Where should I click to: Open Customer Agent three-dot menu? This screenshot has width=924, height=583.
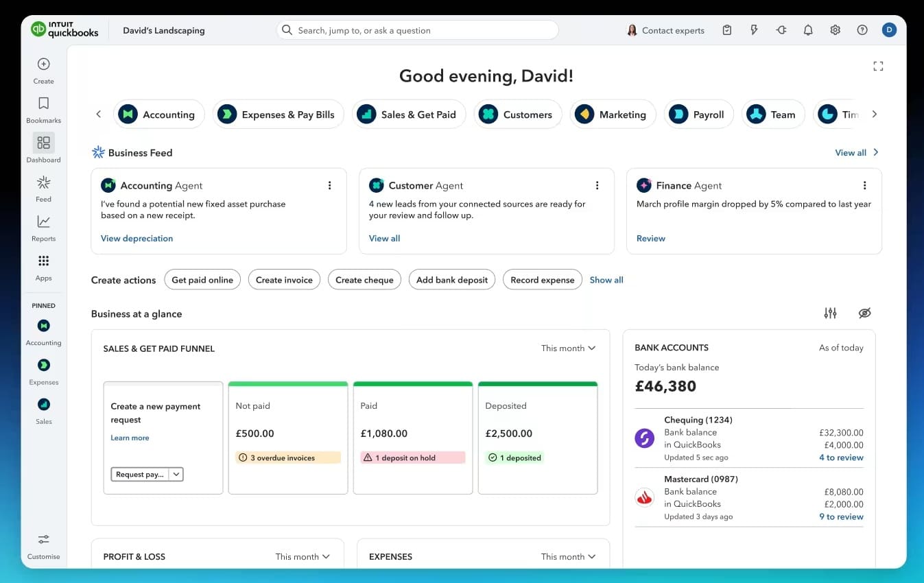[x=597, y=185]
